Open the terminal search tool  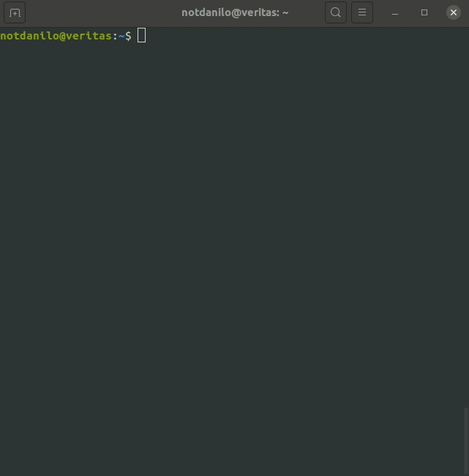[336, 12]
